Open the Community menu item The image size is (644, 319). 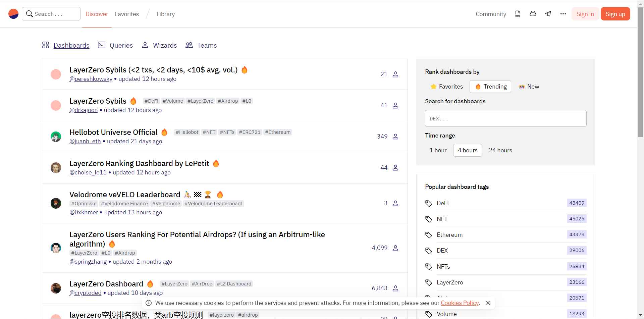pyautogui.click(x=491, y=14)
